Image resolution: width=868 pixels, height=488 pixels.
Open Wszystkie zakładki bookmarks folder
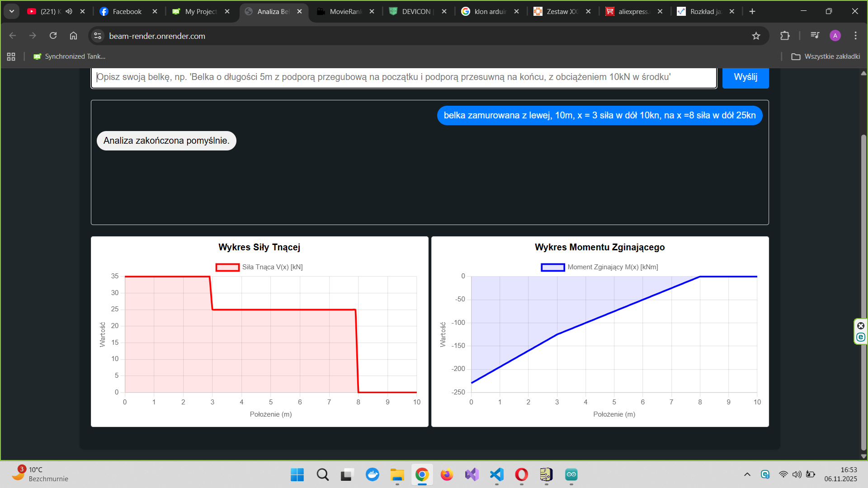(826, 56)
